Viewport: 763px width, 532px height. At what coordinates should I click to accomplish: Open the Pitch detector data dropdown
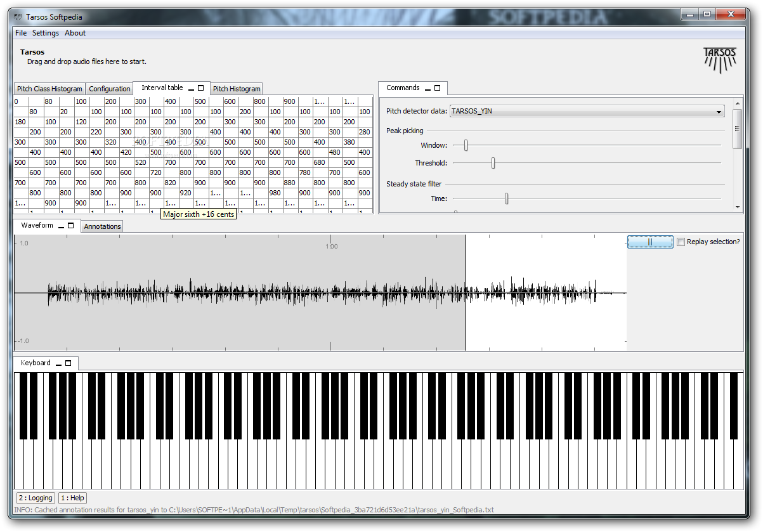(x=587, y=111)
